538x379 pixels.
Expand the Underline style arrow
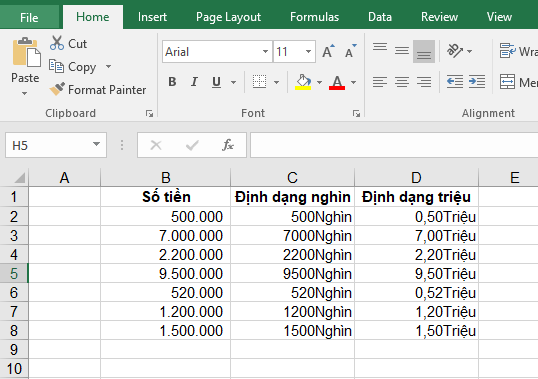233,82
